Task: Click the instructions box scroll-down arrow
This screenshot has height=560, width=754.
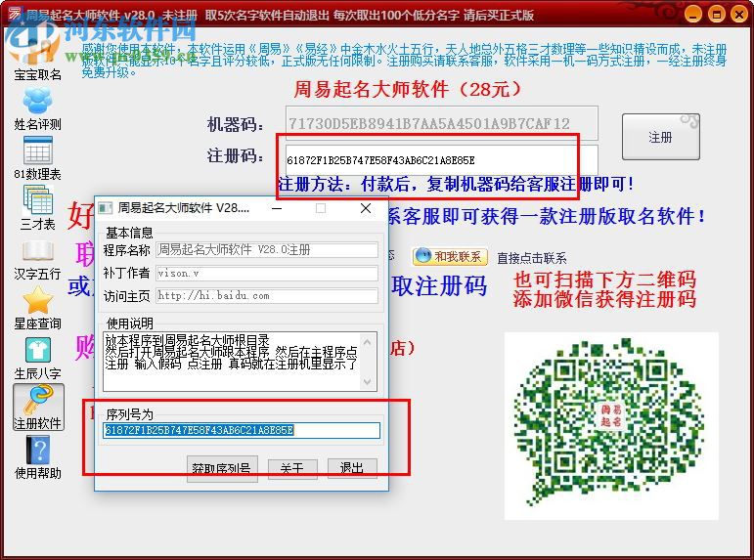Action: tap(368, 382)
